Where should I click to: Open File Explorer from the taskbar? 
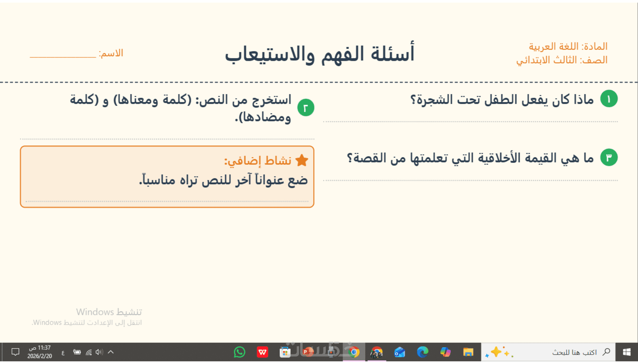click(x=468, y=352)
